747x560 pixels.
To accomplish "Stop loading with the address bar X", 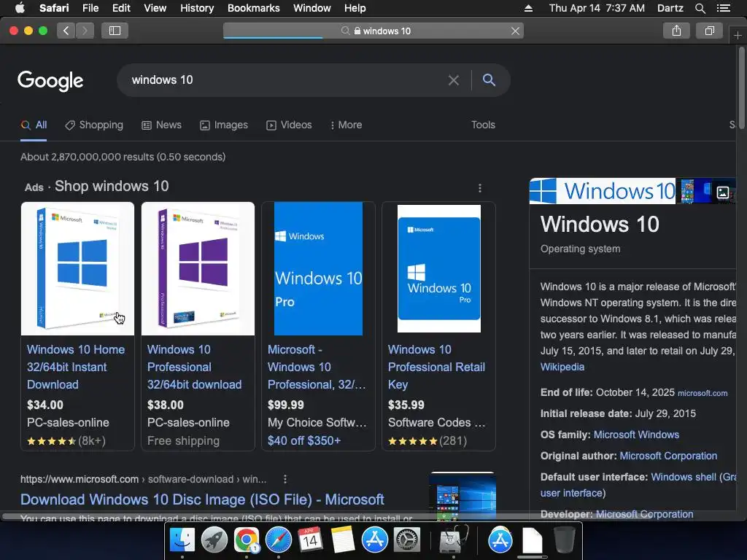I will (515, 31).
